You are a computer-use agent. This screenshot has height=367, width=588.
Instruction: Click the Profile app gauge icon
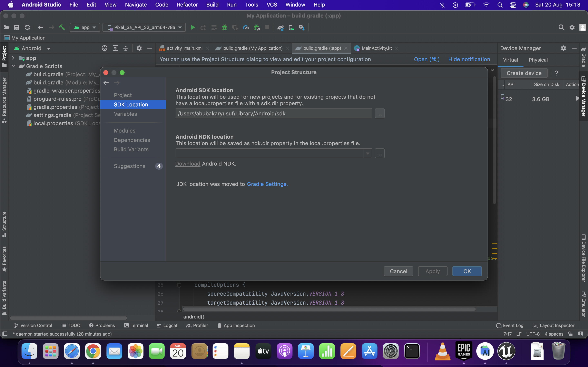(246, 28)
